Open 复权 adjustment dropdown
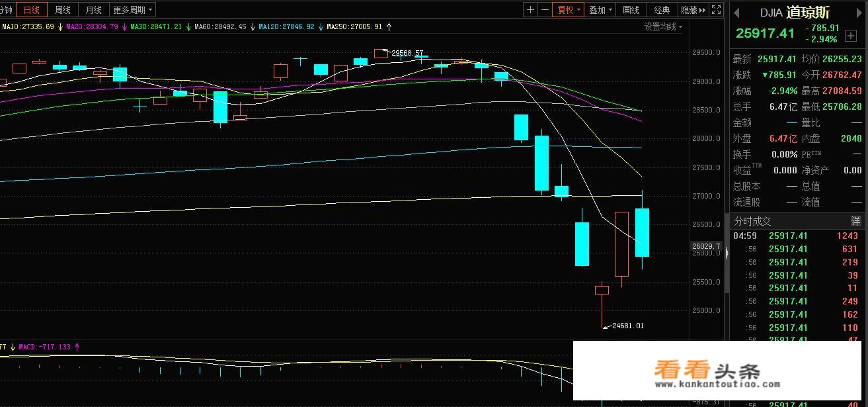The width and height of the screenshot is (868, 407). (569, 10)
